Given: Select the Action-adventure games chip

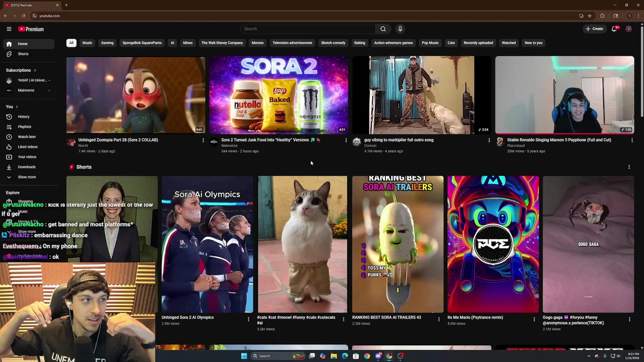Looking at the screenshot, I should click(x=393, y=43).
